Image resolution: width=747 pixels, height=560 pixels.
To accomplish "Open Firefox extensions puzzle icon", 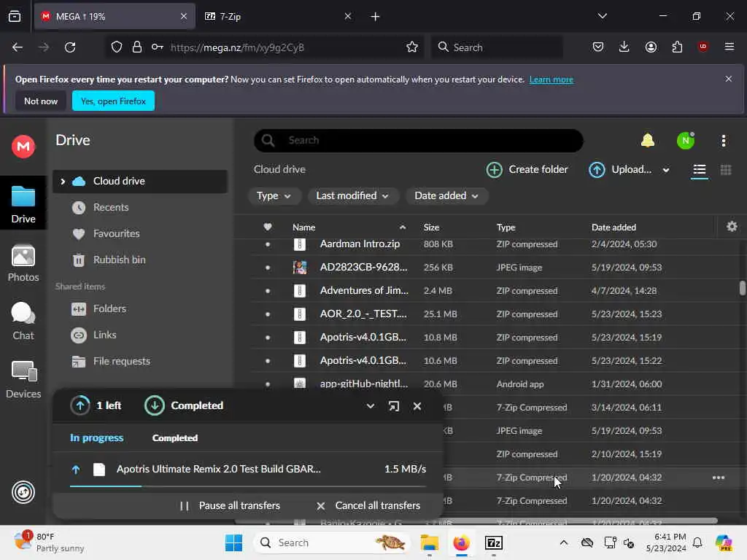I will (x=677, y=47).
